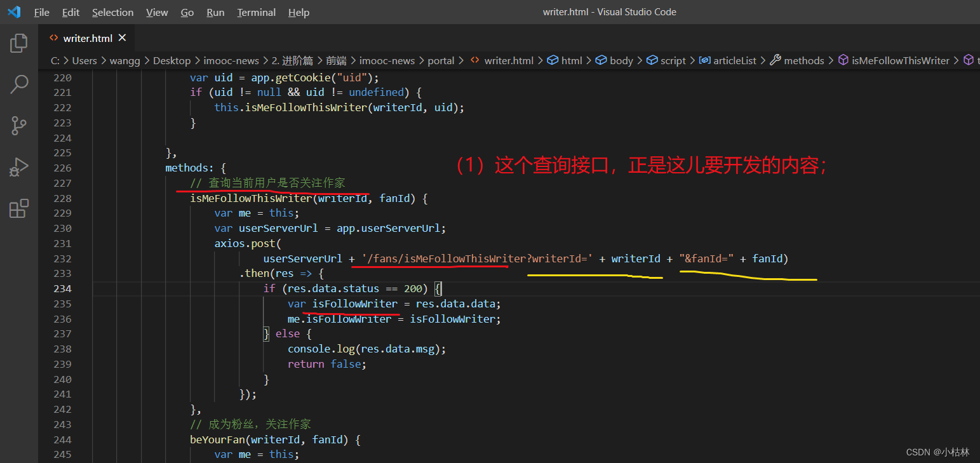
Task: Open the Edit menu
Action: point(71,12)
